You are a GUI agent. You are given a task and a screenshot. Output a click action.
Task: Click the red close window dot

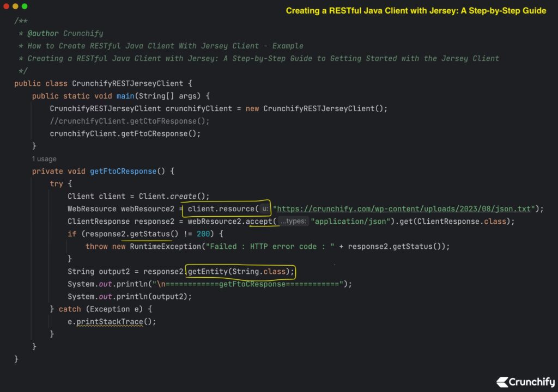[x=5, y=6]
